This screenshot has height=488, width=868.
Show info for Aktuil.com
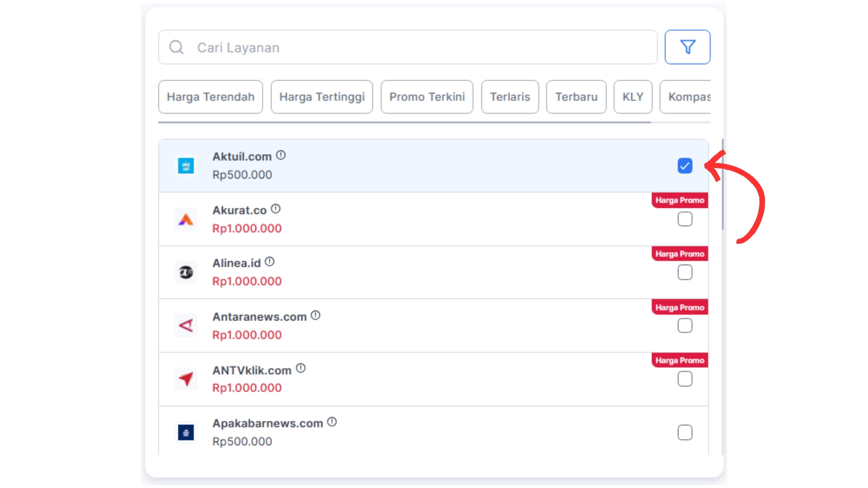click(x=281, y=155)
